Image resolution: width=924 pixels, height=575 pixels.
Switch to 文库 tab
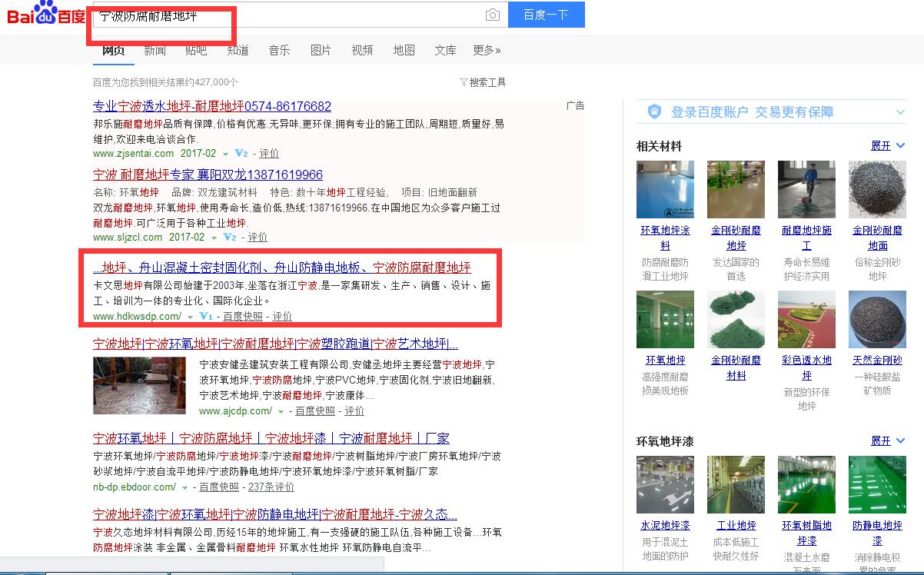445,50
